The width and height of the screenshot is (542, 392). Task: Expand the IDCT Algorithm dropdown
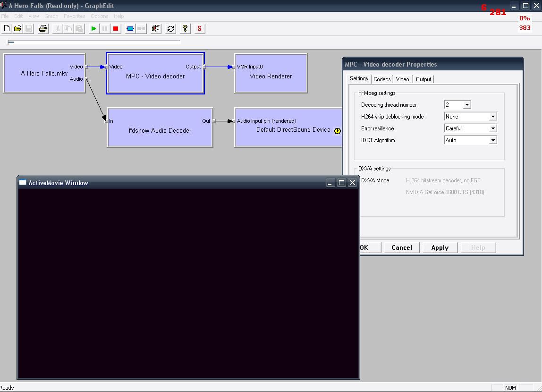[492, 140]
